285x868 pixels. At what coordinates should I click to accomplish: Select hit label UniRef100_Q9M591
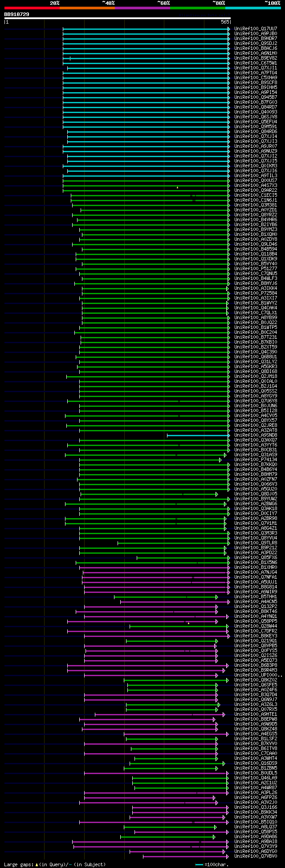[256, 126]
